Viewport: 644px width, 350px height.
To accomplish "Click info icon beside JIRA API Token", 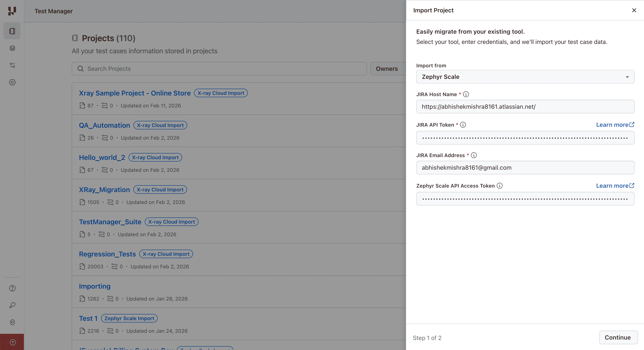I will coord(463,125).
